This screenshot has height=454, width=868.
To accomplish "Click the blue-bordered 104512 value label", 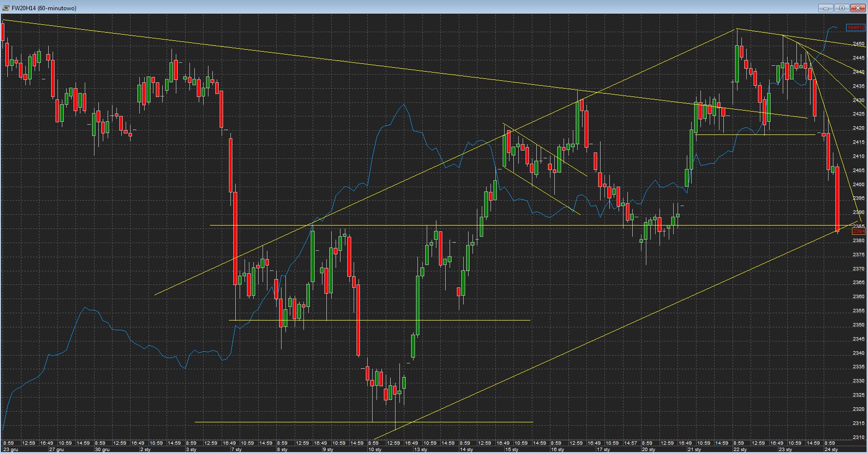I will pyautogui.click(x=856, y=28).
